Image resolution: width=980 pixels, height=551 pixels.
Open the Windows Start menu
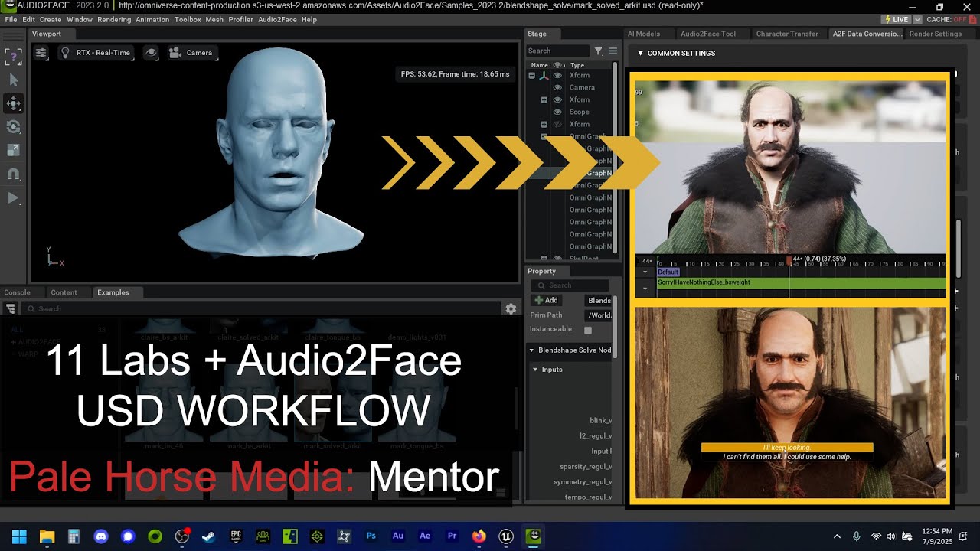tap(19, 536)
